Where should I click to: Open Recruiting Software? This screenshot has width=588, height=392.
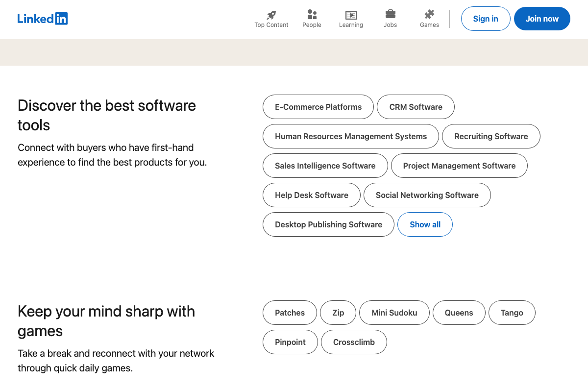491,136
